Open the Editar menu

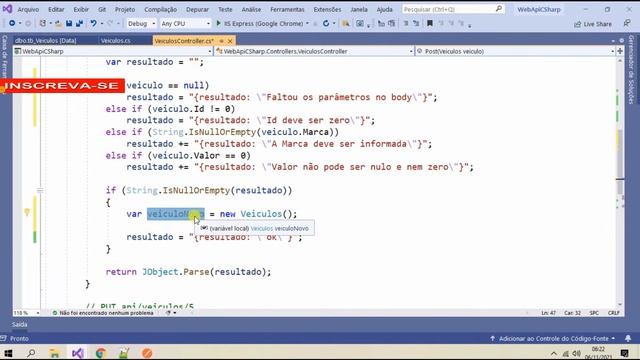tap(56, 9)
